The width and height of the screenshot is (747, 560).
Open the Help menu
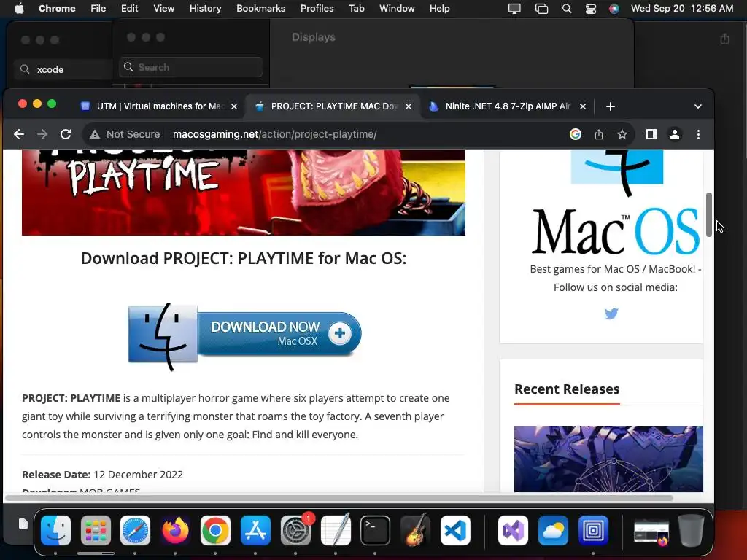point(439,9)
